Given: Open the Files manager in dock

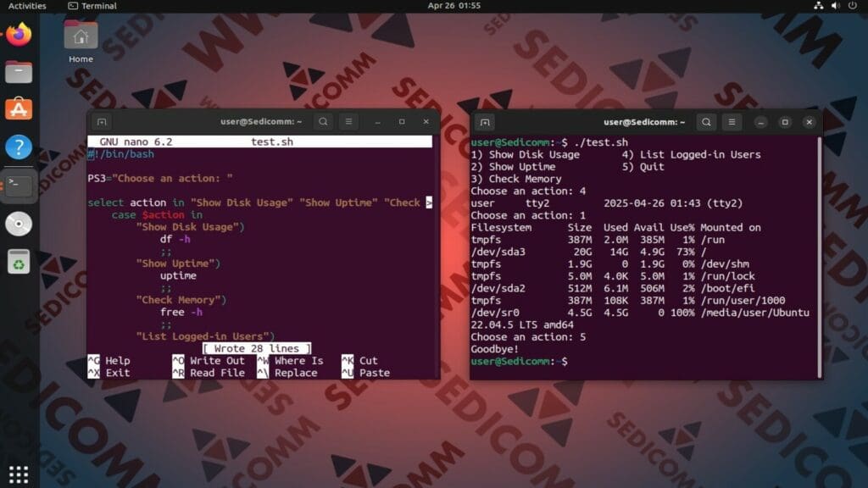Looking at the screenshot, I should 19,72.
